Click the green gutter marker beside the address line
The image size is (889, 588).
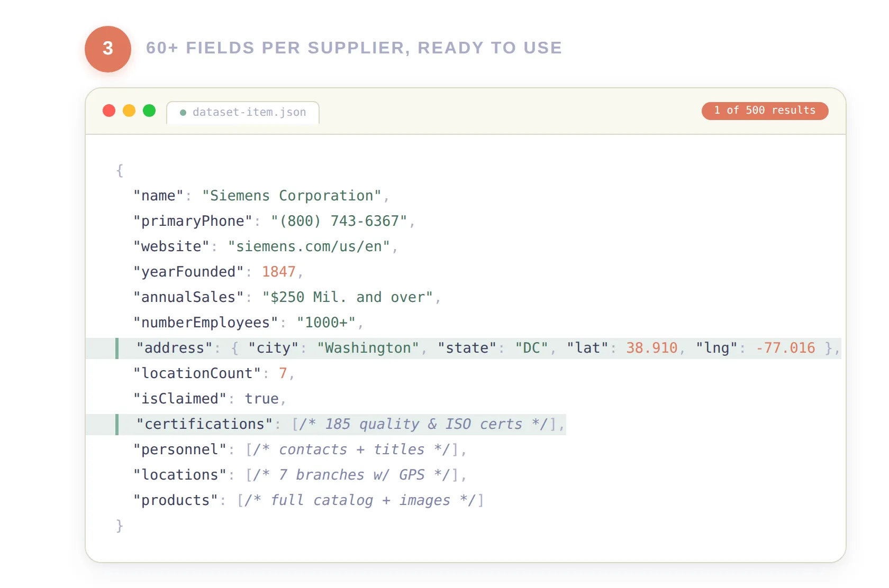tap(116, 348)
